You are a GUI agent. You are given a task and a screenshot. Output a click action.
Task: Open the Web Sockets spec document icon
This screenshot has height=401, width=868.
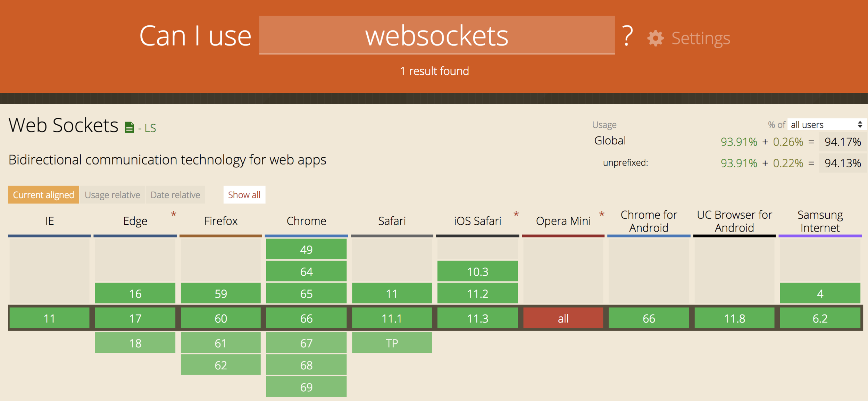[x=129, y=127]
